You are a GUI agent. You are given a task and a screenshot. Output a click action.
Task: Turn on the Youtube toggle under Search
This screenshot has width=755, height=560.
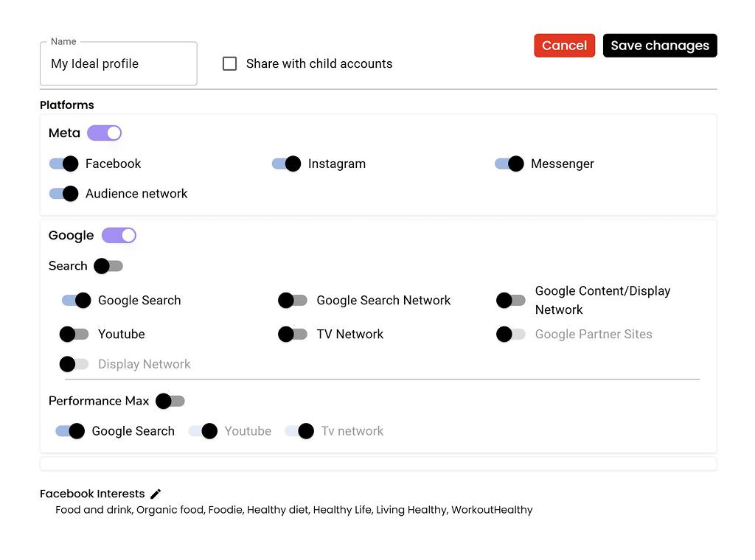click(x=74, y=334)
